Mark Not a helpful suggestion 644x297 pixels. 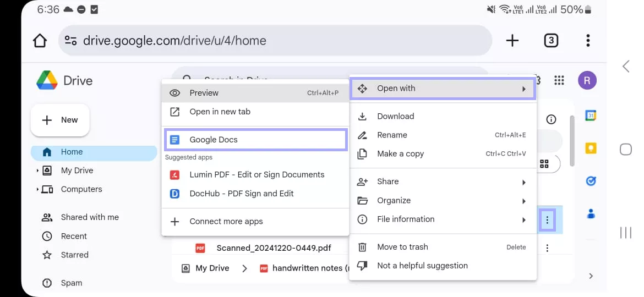pos(443,266)
